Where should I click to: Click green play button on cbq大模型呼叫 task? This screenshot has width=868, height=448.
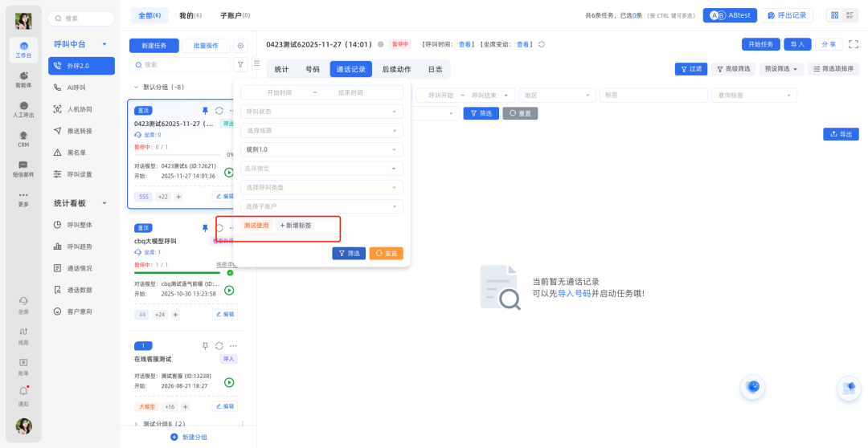coord(229,291)
